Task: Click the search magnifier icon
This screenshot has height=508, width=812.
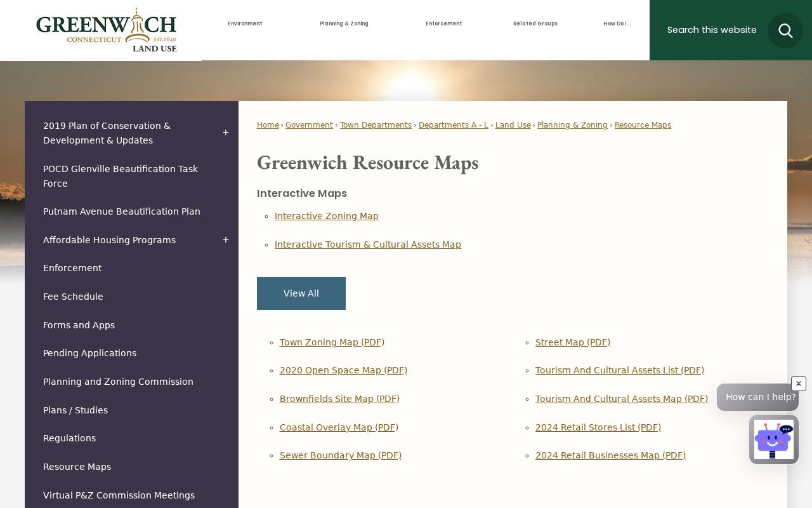Action: [785, 30]
